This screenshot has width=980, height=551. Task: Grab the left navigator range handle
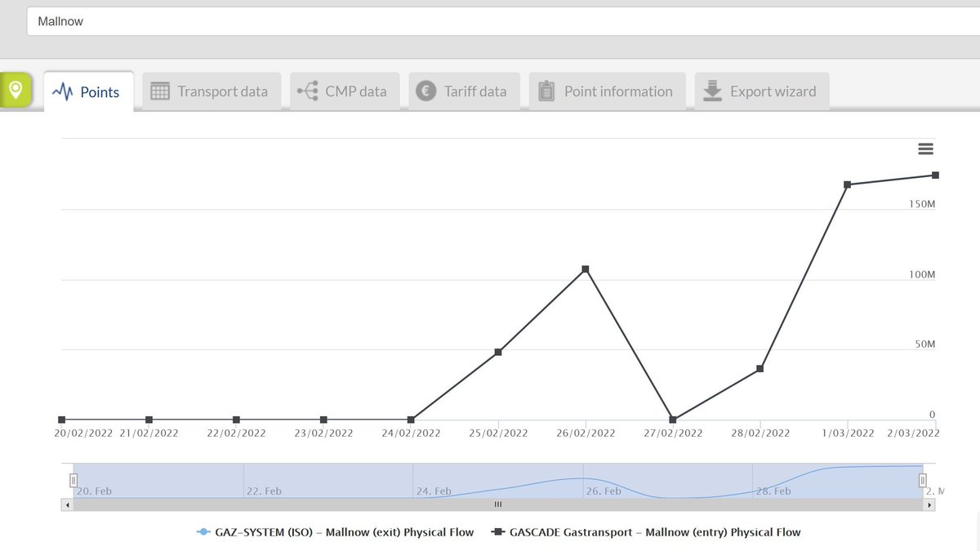(73, 480)
